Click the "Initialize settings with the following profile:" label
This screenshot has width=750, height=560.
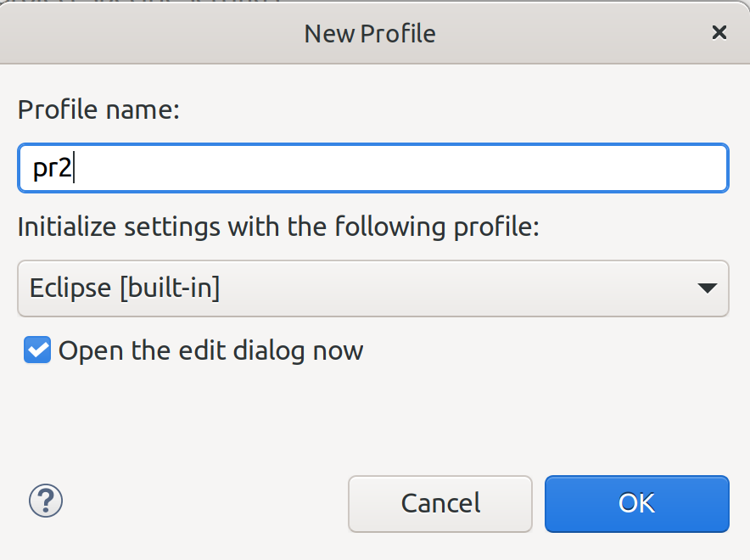click(x=278, y=227)
